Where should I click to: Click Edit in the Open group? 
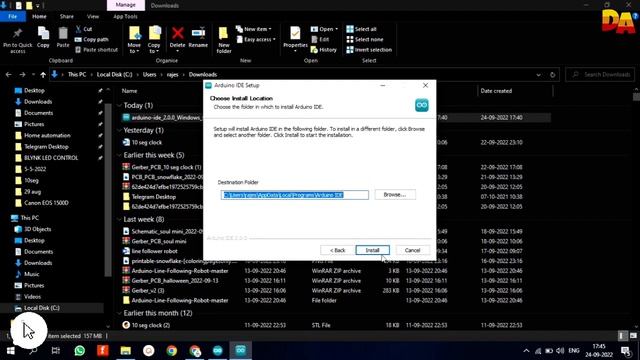click(320, 40)
